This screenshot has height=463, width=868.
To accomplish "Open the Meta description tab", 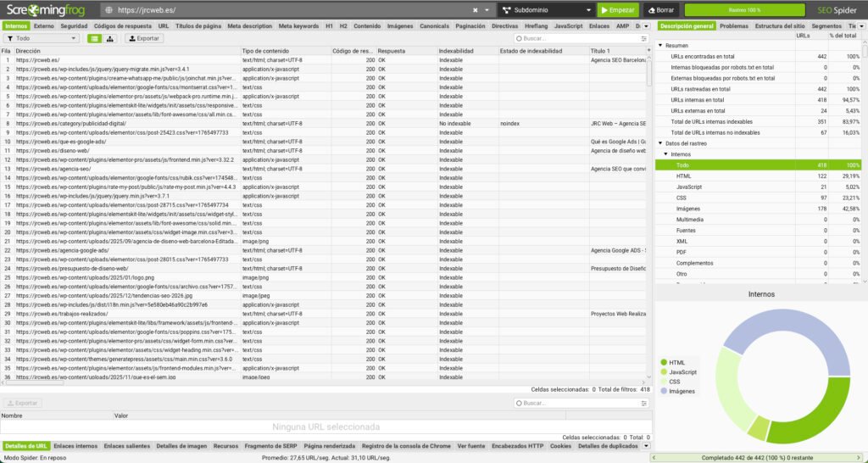I will (250, 26).
